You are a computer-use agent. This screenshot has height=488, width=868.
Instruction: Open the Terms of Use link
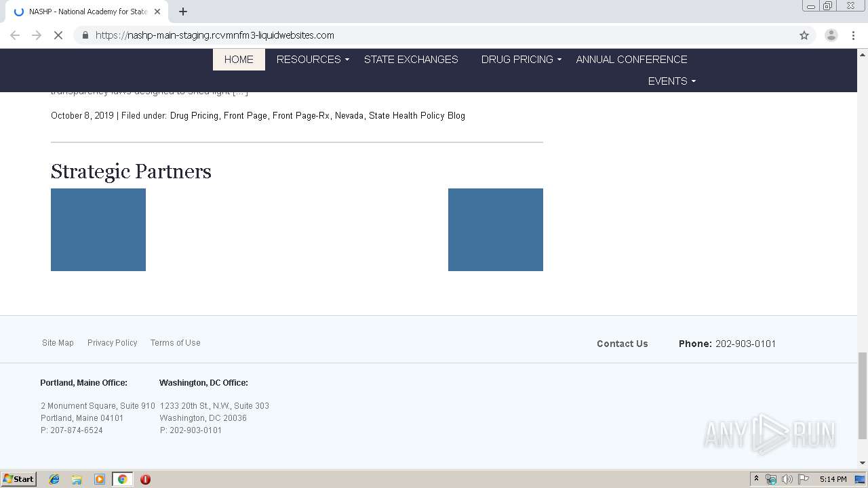click(176, 343)
